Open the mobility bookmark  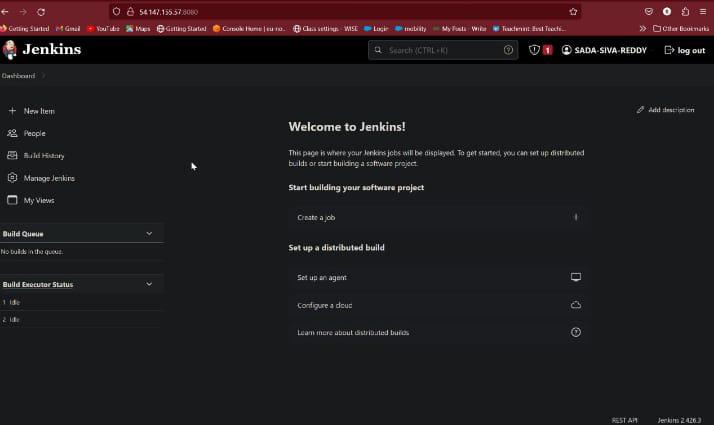pyautogui.click(x=410, y=28)
